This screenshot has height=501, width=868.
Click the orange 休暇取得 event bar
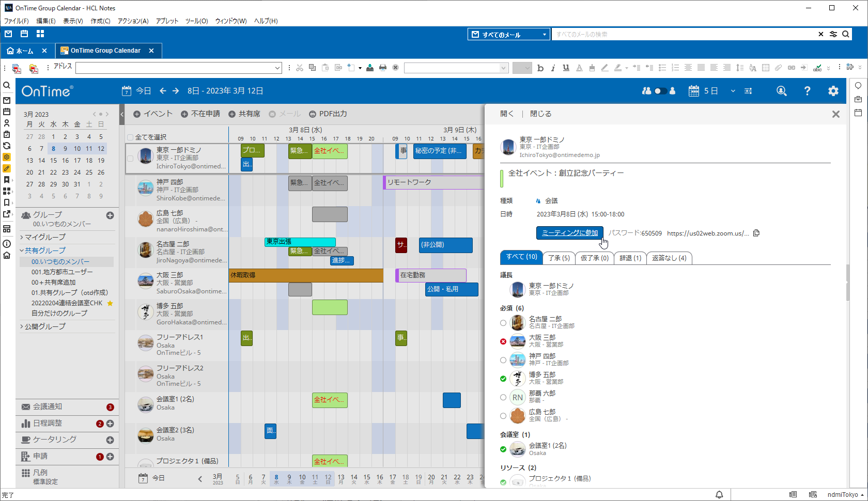(306, 275)
